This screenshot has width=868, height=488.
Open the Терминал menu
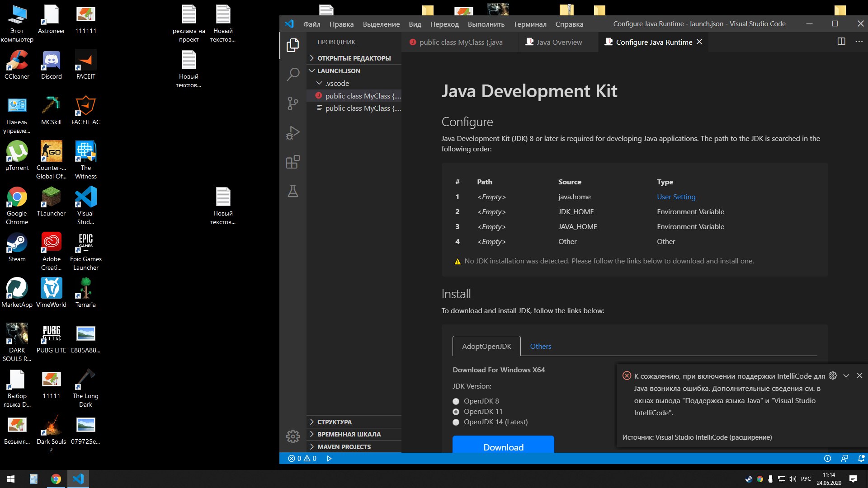[x=530, y=24]
